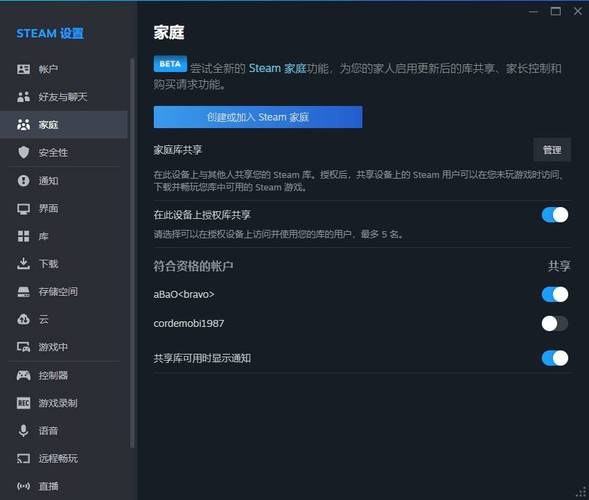
Task: Go to 直播 settings
Action: pos(64,486)
